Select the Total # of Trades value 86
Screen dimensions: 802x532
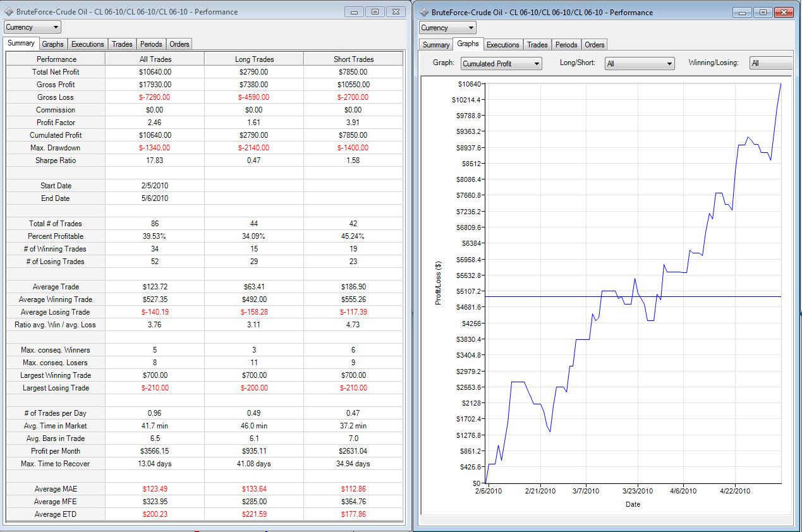(x=155, y=224)
